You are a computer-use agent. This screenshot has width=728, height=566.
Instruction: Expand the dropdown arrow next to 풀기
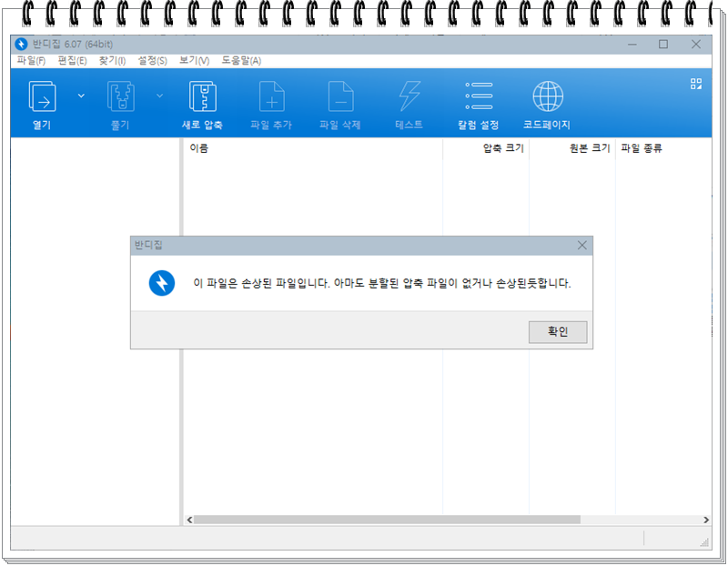(160, 96)
